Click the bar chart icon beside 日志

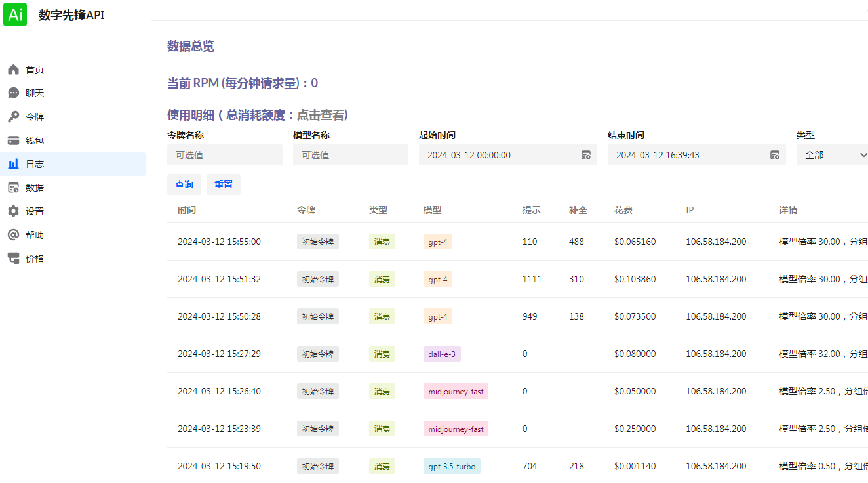coord(13,164)
